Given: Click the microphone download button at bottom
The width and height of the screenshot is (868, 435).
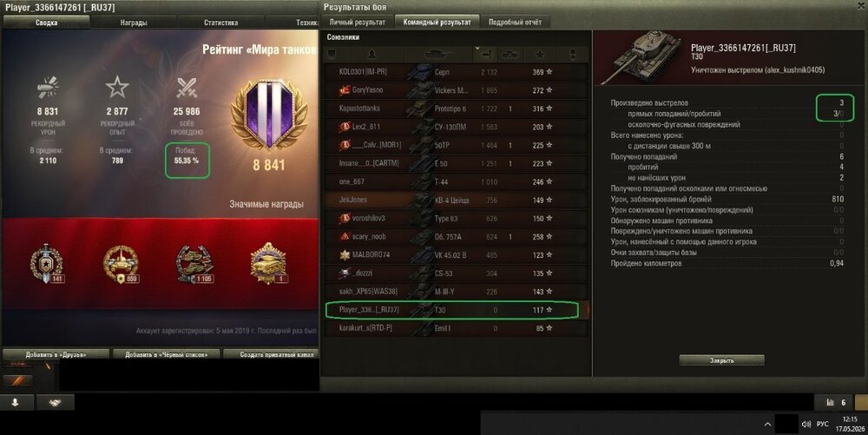Looking at the screenshot, I should coord(16,402).
